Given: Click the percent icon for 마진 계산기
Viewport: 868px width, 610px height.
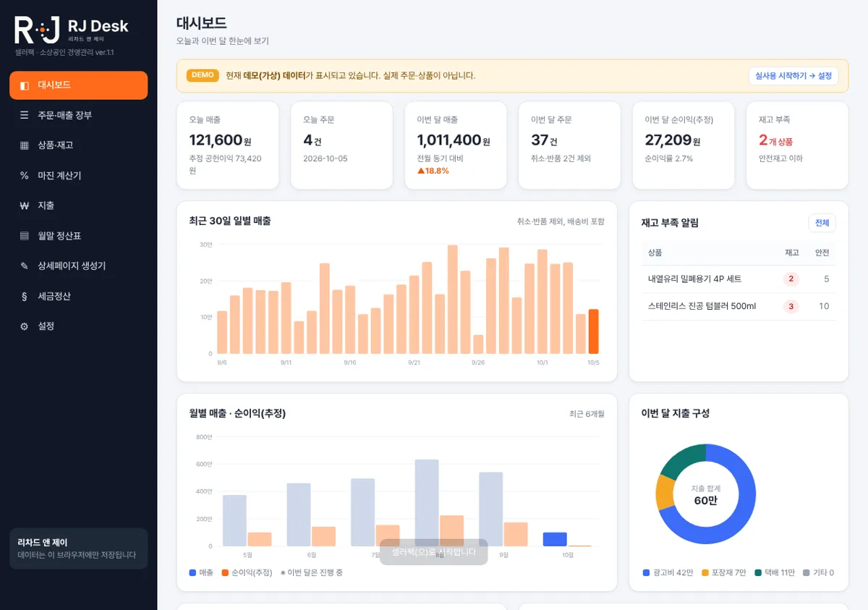Looking at the screenshot, I should [x=25, y=175].
